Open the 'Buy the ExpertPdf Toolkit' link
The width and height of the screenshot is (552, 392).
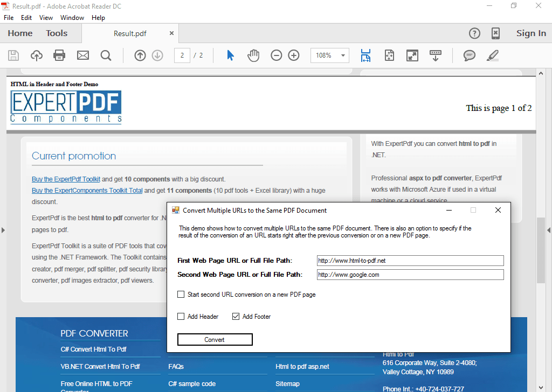click(x=66, y=179)
